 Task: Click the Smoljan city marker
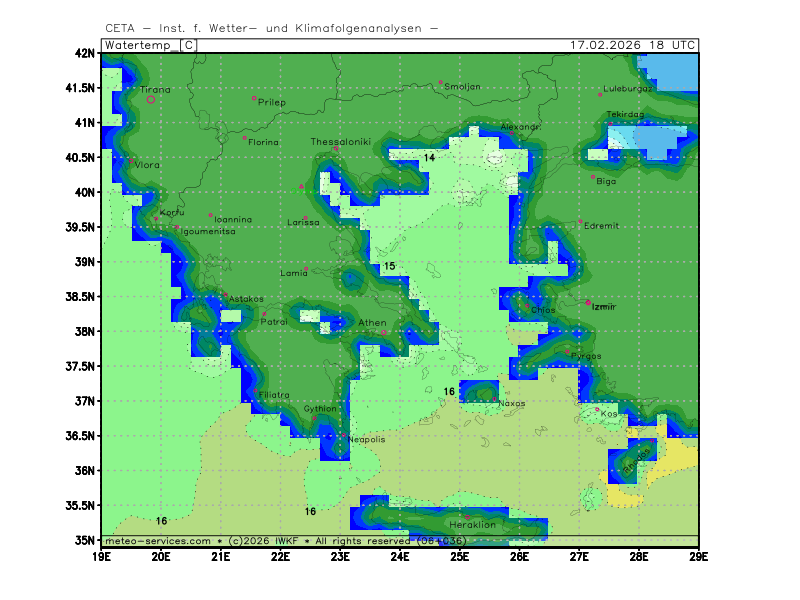tap(441, 82)
